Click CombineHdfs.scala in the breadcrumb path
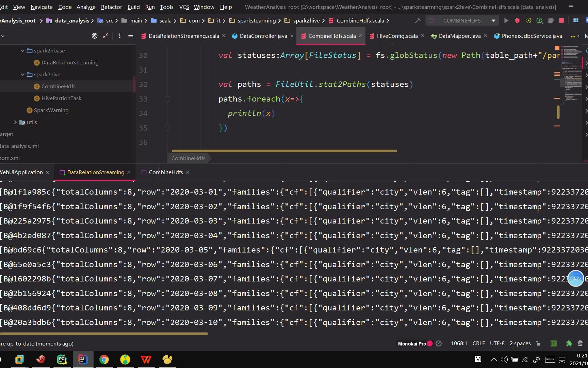This screenshot has height=368, width=588. [x=360, y=21]
